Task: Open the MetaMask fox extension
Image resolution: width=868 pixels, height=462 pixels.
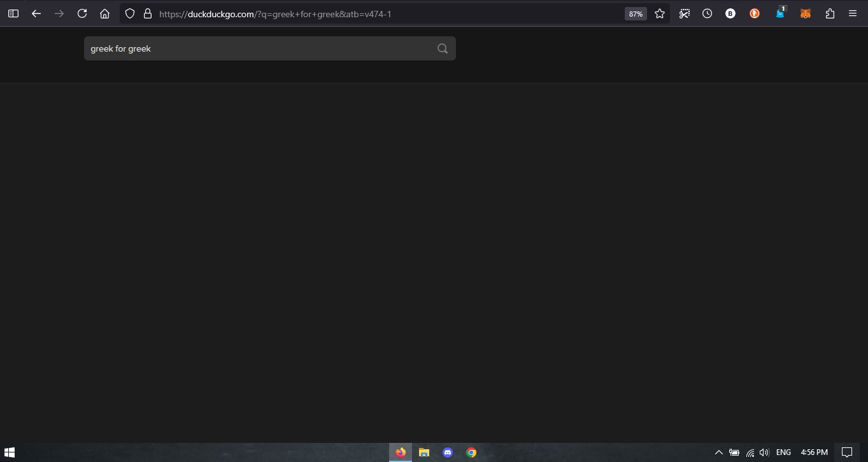Action: (806, 13)
